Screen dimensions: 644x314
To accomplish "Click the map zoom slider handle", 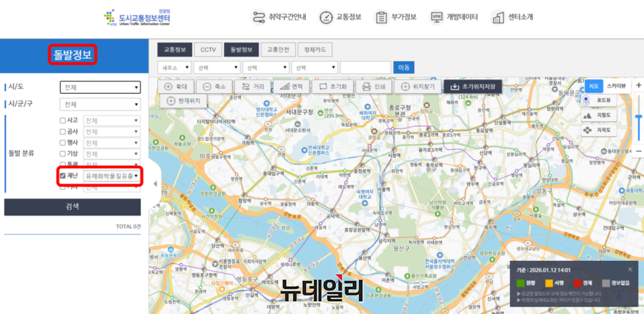I will [x=638, y=117].
